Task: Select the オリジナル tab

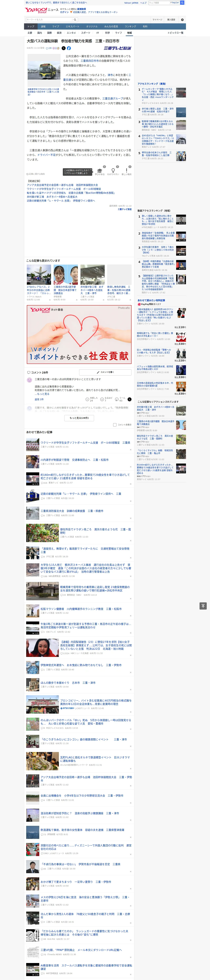Action: [x=92, y=27]
